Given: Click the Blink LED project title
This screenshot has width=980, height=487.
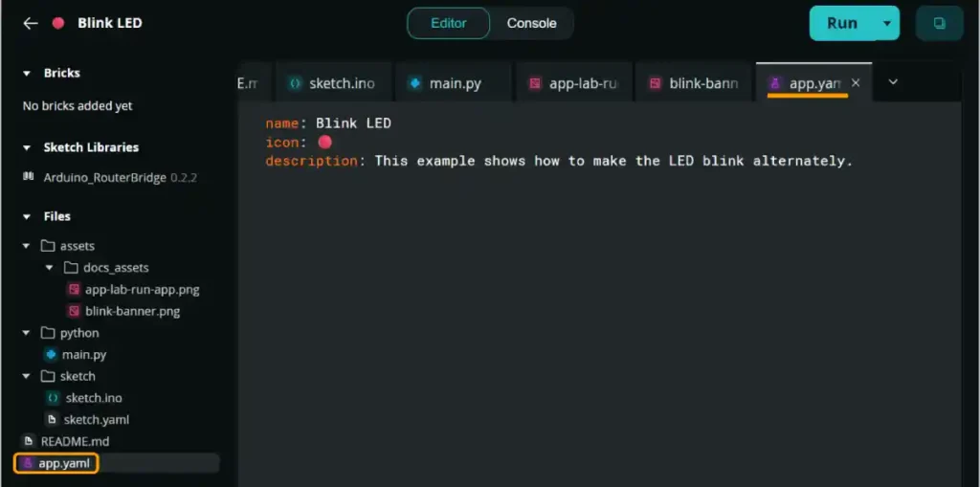Looking at the screenshot, I should tap(110, 23).
